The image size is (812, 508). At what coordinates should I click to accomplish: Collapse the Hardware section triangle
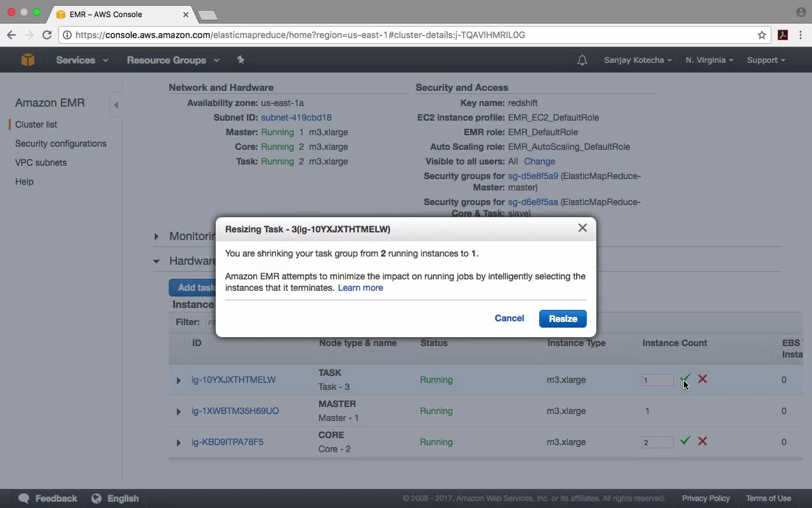[x=156, y=261]
